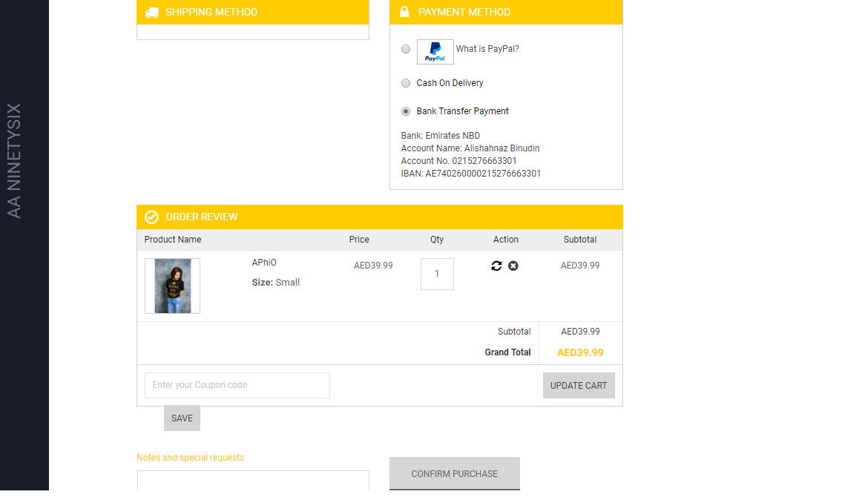Remove APhiO item with the X icon

point(513,266)
